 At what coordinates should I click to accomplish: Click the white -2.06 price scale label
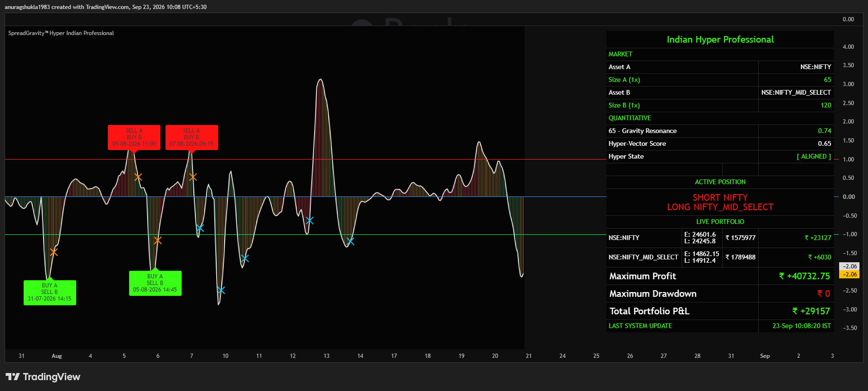[849, 267]
